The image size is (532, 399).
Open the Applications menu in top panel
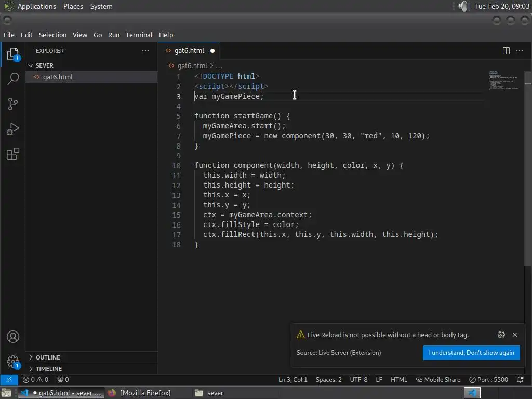pyautogui.click(x=37, y=6)
